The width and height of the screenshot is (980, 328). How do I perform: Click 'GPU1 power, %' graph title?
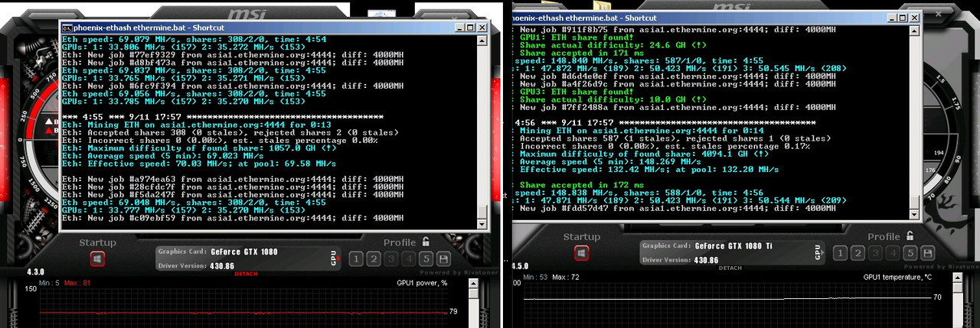[422, 283]
